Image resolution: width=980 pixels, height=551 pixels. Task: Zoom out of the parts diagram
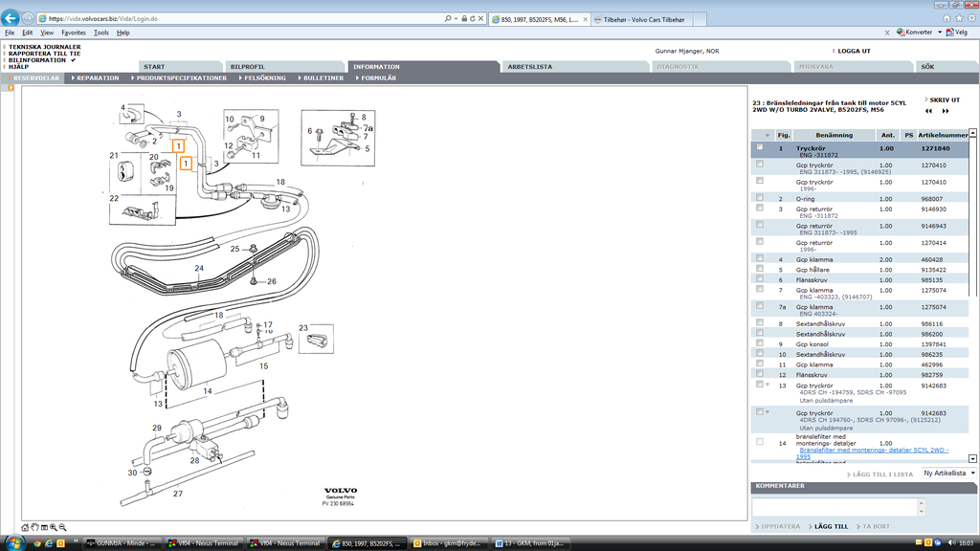(62, 528)
